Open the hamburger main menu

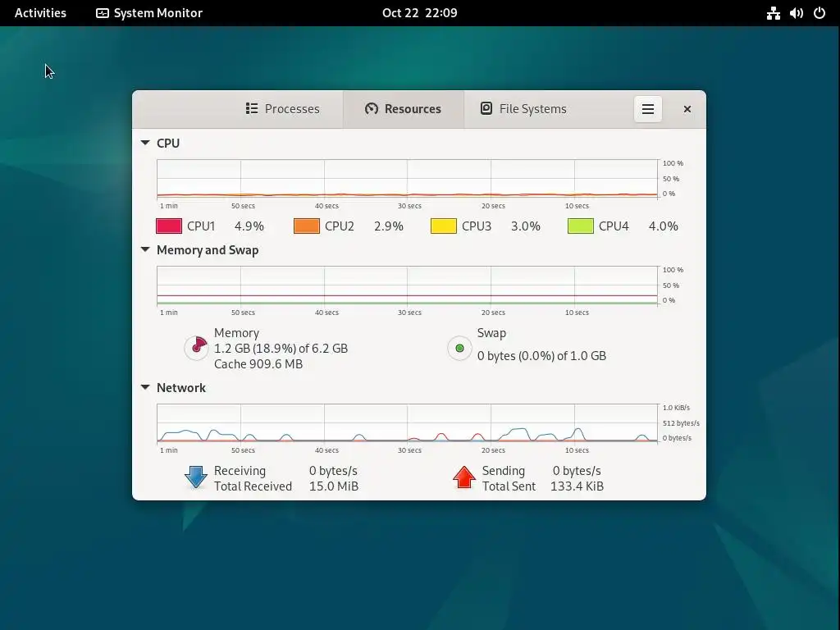click(648, 109)
